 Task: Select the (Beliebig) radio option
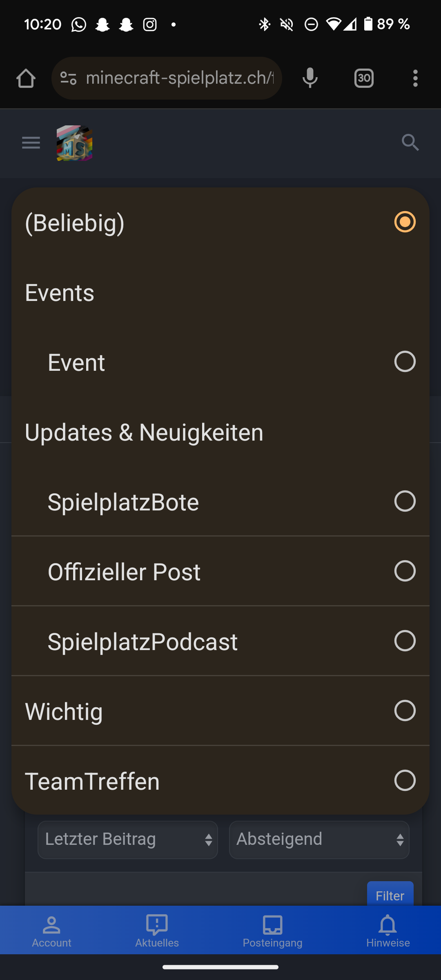click(405, 222)
